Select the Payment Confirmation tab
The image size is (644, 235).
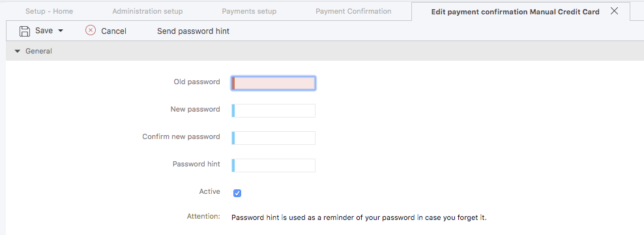click(x=353, y=11)
